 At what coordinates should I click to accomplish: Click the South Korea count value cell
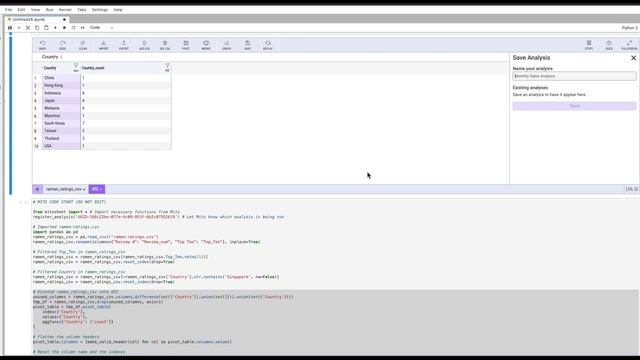click(126, 123)
